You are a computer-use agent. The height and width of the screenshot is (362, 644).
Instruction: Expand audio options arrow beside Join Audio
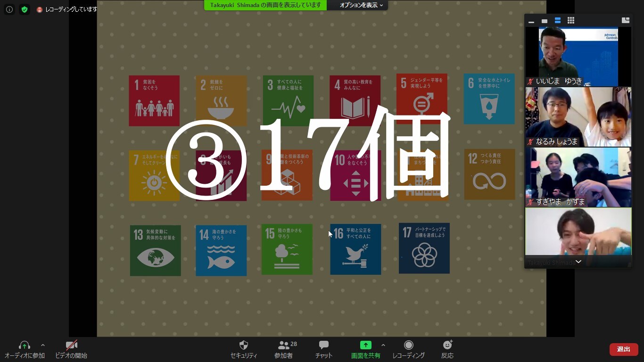click(43, 345)
